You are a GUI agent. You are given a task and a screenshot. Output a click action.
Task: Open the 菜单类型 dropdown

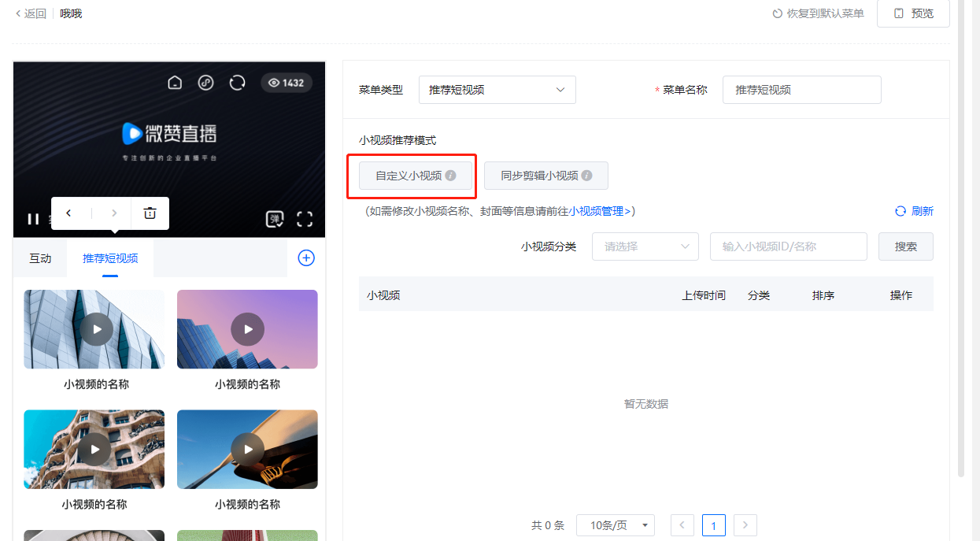[497, 90]
